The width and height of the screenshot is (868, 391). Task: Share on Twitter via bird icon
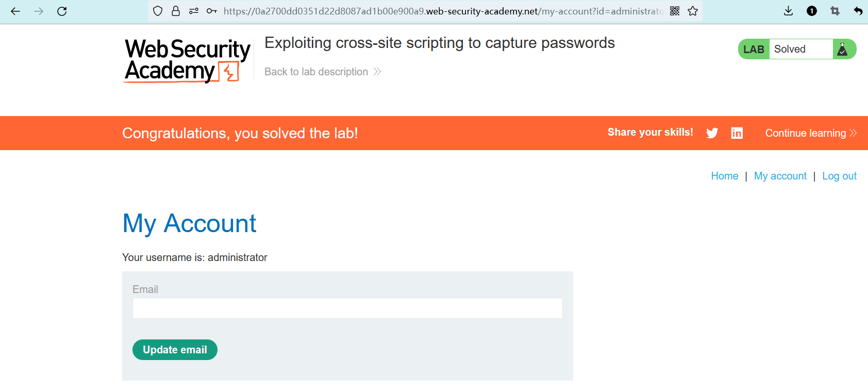pos(712,133)
